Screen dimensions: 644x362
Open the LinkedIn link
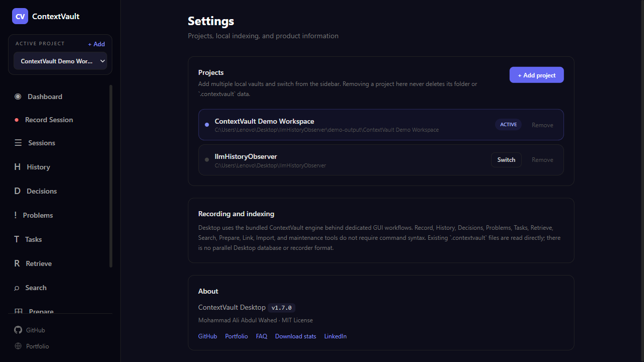pyautogui.click(x=336, y=336)
